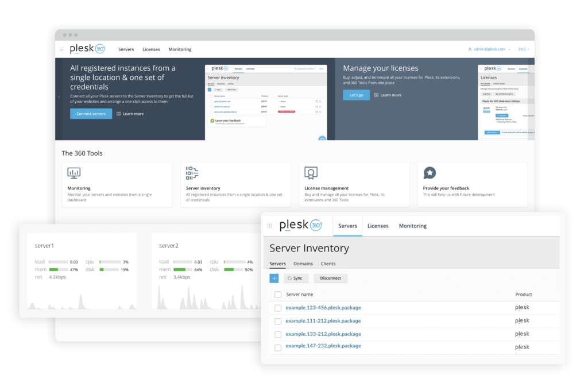Open server example.123-456.plesk.package link
588x391 pixels.
click(323, 307)
